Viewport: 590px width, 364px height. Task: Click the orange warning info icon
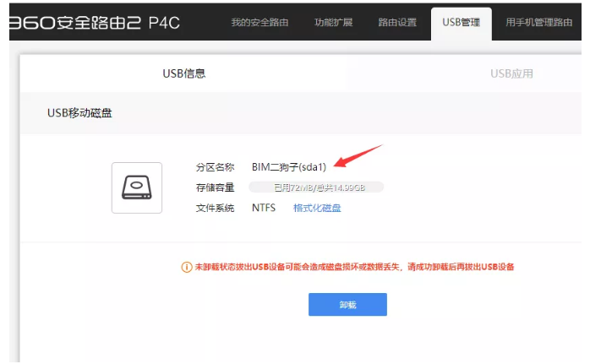coord(187,267)
